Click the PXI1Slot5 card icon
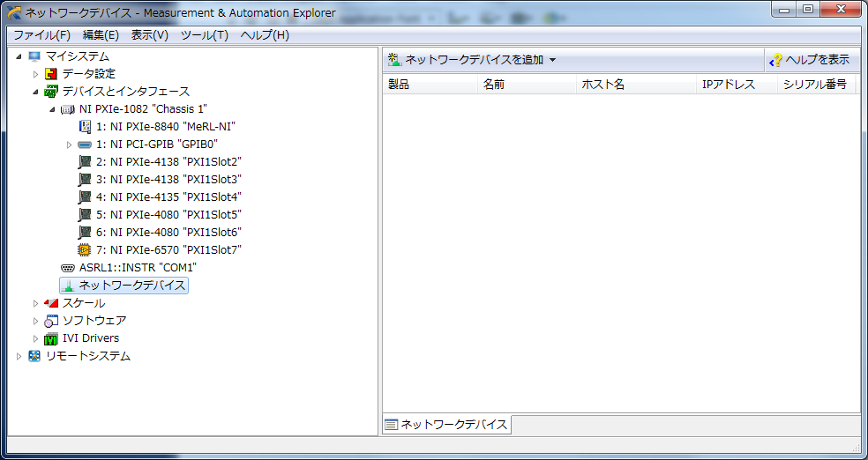868x460 pixels. click(85, 214)
